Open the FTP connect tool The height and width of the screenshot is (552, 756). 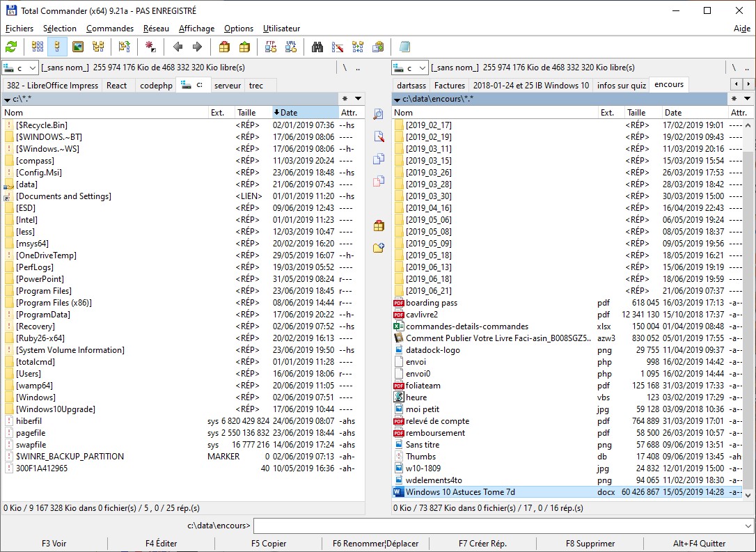271,47
